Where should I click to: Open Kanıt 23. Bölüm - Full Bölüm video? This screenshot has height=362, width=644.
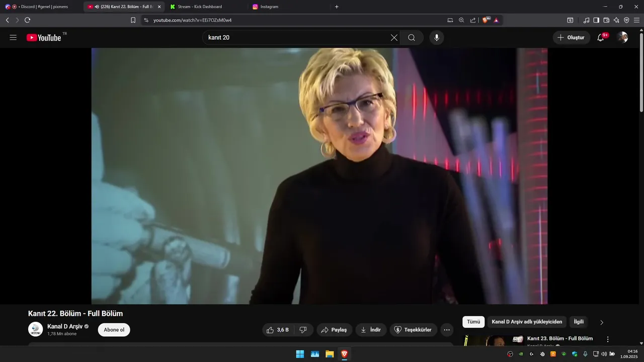[x=560, y=338]
